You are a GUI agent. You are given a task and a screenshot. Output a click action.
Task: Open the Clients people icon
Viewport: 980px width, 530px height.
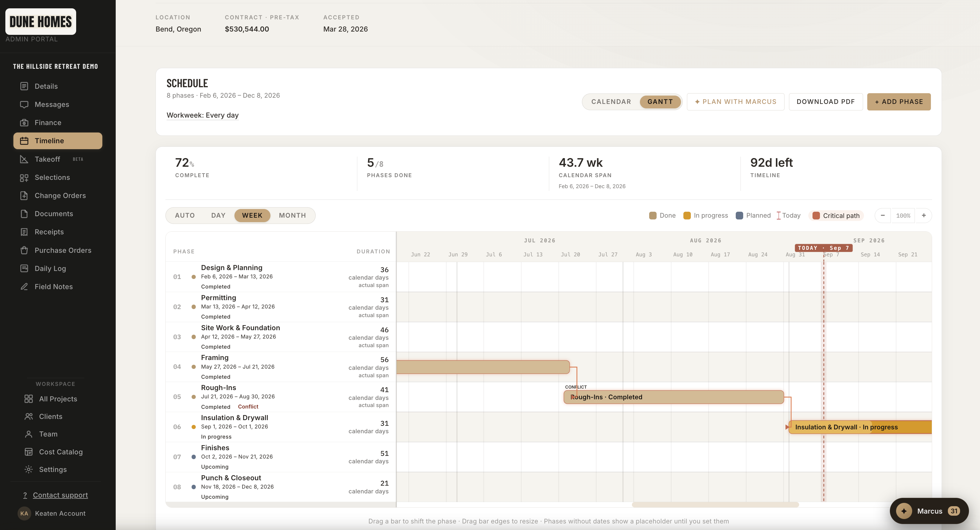pyautogui.click(x=29, y=417)
